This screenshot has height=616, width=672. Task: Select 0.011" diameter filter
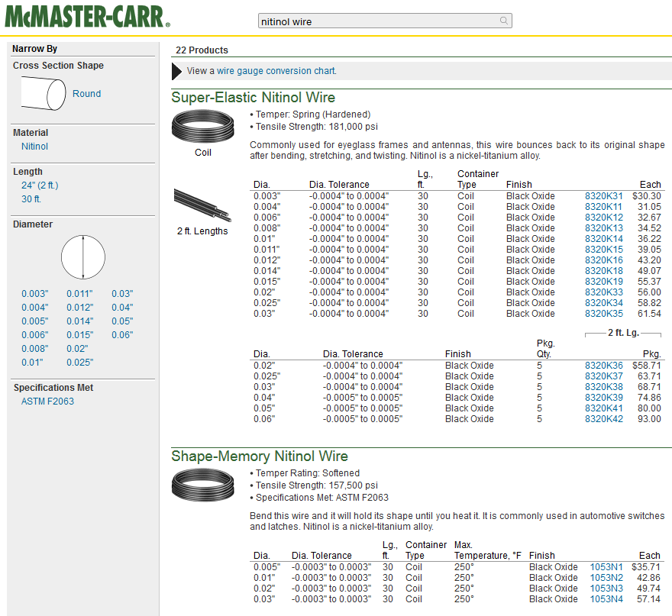point(79,294)
